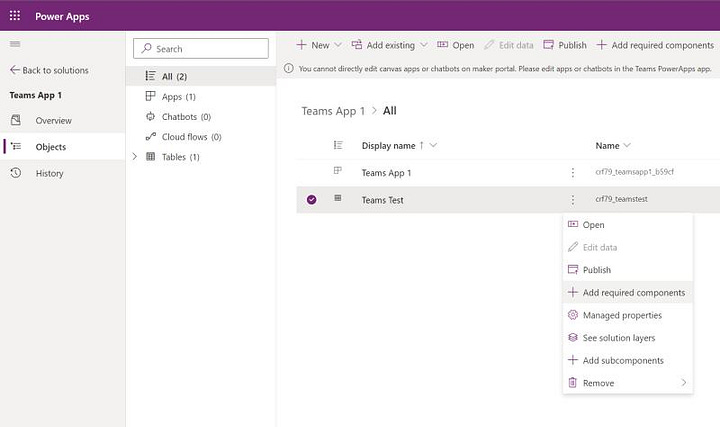Open the Name column dropdown chevron
The height and width of the screenshot is (427, 720).
627,145
